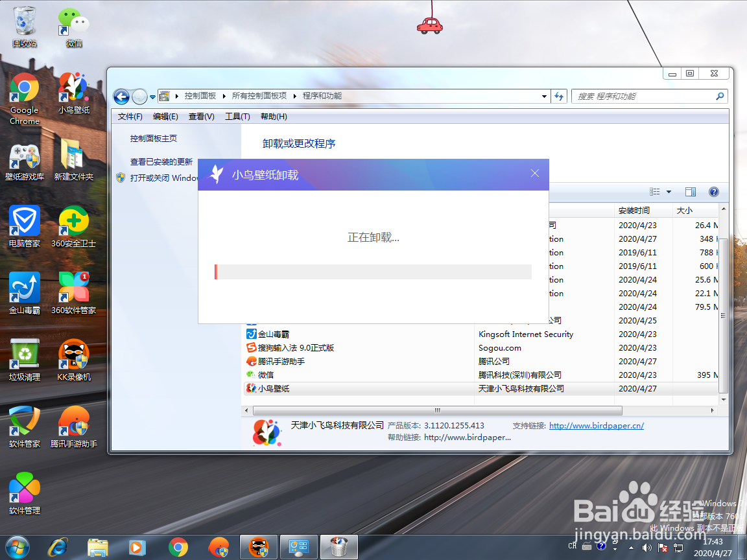
Task: Open the 软件管理 desktop shortcut
Action: [25, 494]
